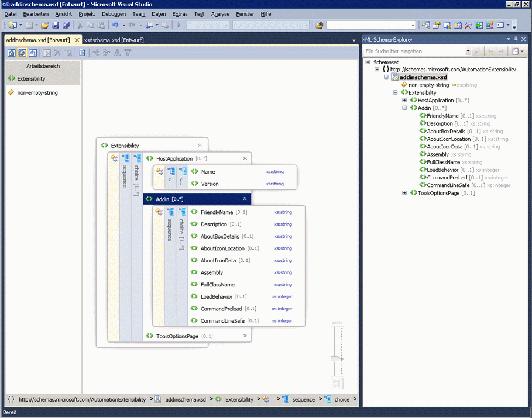Select non-empty-string in the Arbeitsbereich panel
The height and width of the screenshot is (418, 532).
(36, 91)
